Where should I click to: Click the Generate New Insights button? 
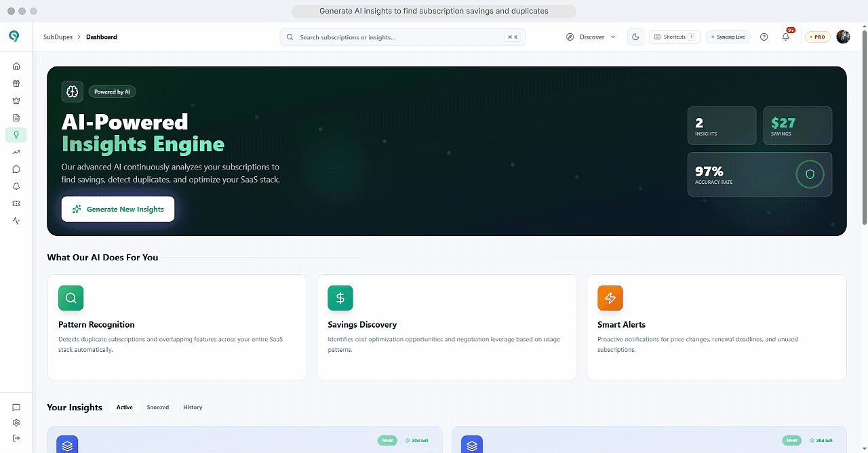[x=117, y=209]
